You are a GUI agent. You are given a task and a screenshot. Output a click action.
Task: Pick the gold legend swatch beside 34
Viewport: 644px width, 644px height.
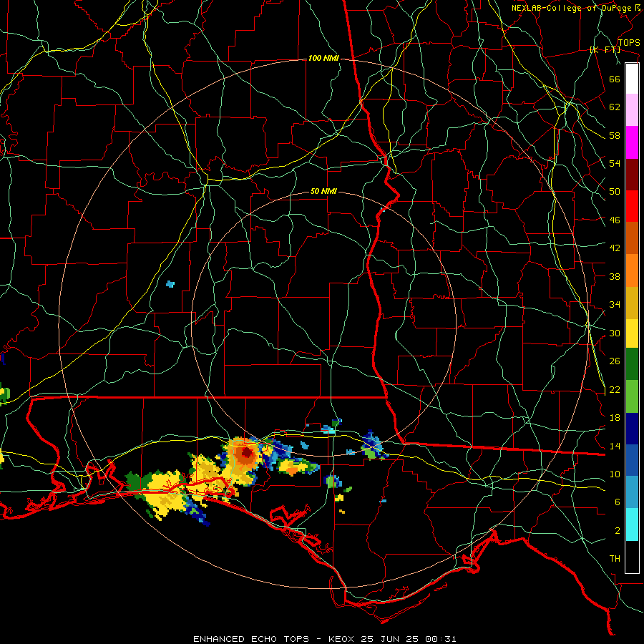coord(632,303)
